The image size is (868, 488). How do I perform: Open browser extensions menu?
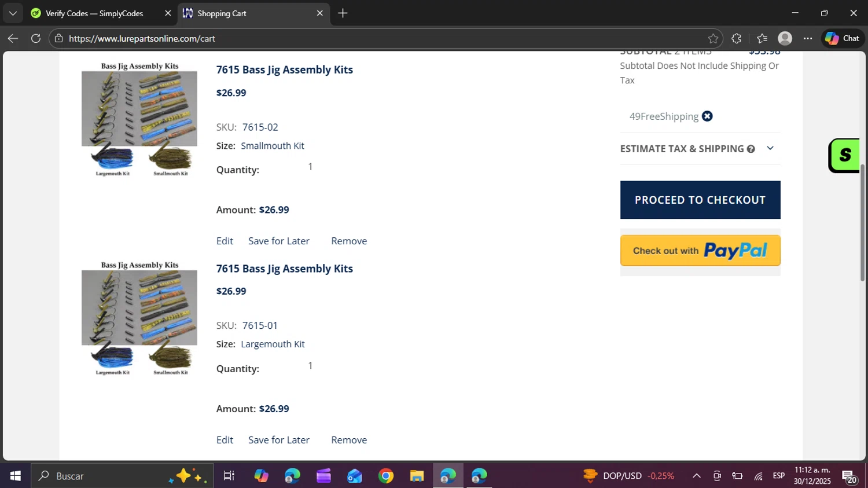(x=736, y=38)
